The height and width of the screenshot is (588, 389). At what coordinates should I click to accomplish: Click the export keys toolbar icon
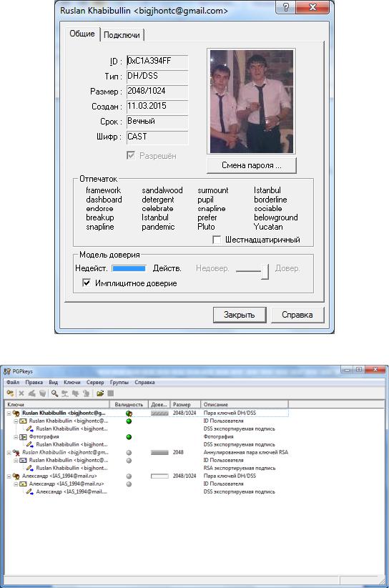point(110,393)
